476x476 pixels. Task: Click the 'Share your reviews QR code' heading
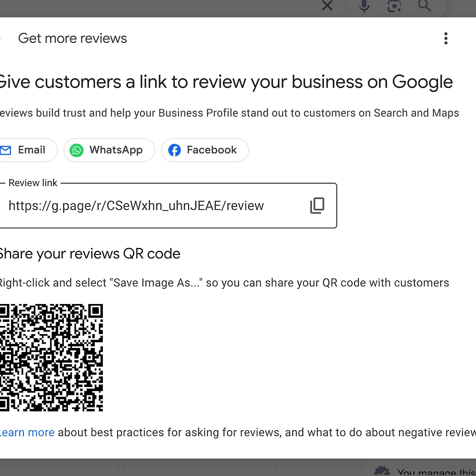pyautogui.click(x=90, y=254)
